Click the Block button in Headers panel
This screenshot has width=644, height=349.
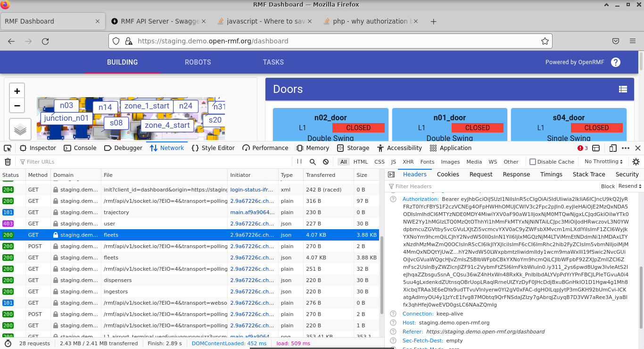608,186
